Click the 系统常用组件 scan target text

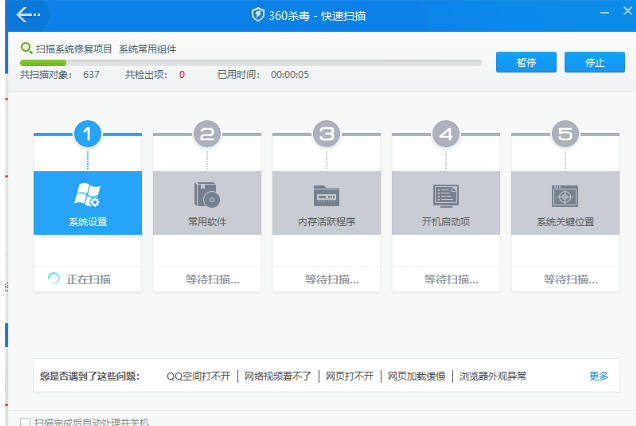(x=148, y=49)
